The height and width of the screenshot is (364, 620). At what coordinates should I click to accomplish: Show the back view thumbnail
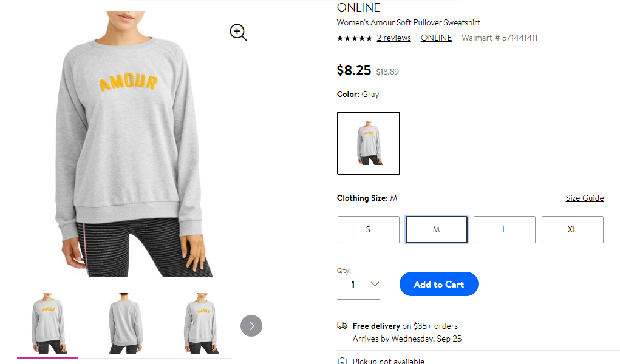(x=125, y=323)
